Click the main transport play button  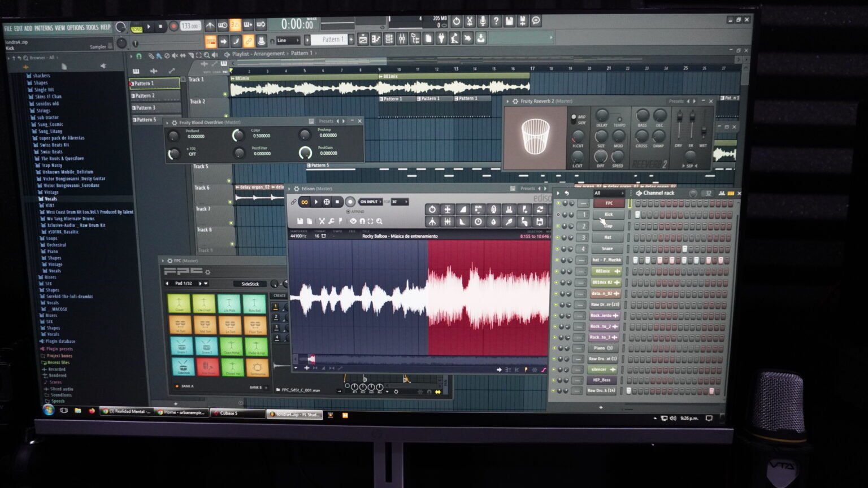149,27
